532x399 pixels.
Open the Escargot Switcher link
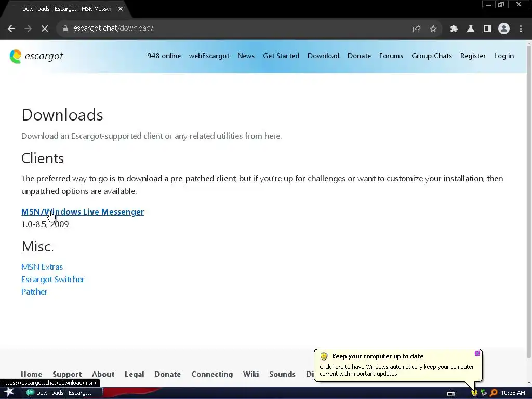[52, 279]
